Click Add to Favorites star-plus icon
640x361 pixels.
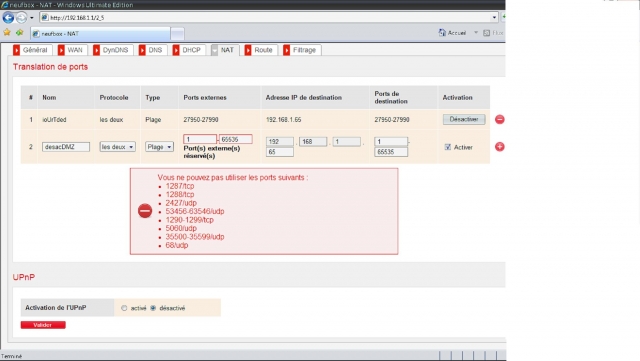[19, 33]
